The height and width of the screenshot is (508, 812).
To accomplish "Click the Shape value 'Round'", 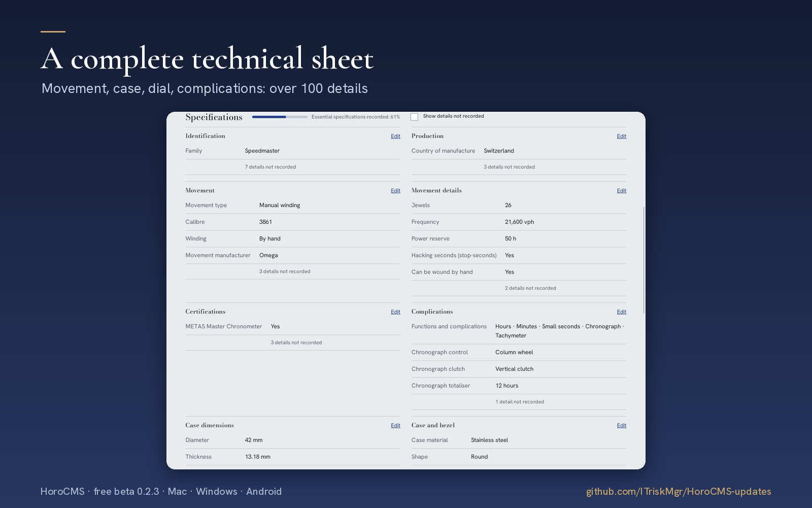I will (479, 457).
